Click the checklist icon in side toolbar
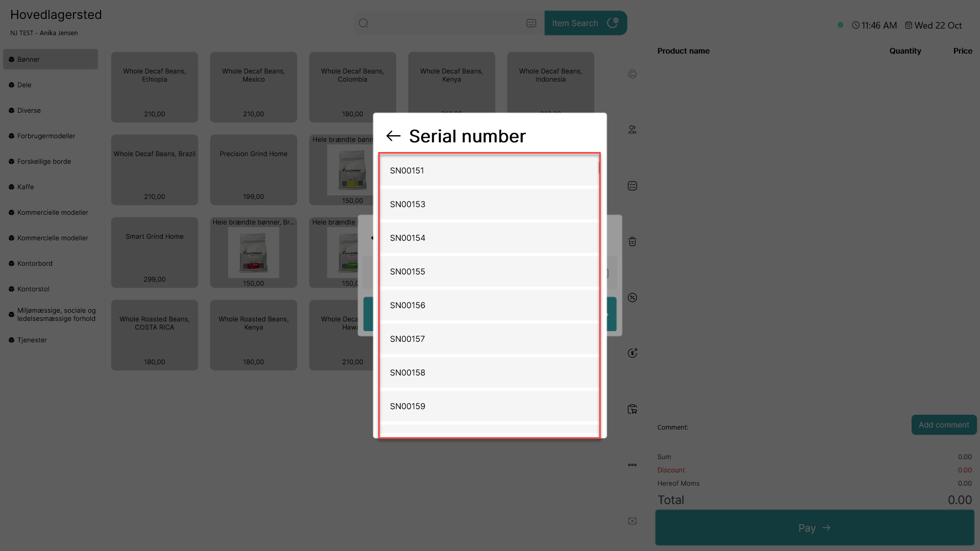This screenshot has height=551, width=980. pos(632,186)
